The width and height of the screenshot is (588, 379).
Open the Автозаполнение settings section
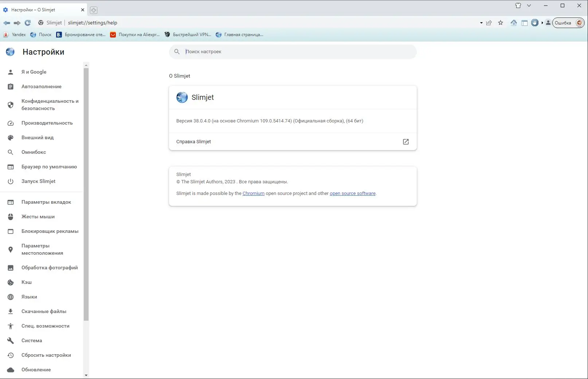pos(42,87)
